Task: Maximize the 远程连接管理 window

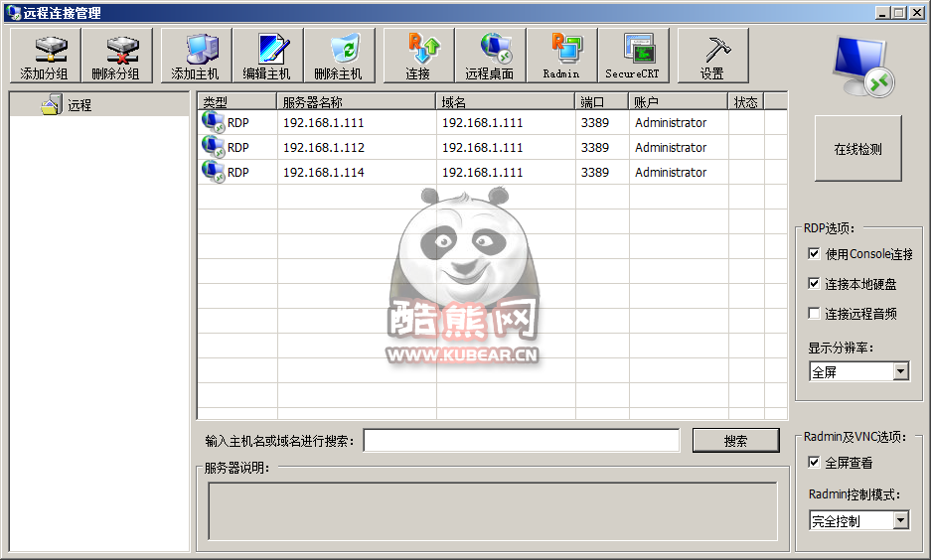Action: [x=899, y=13]
